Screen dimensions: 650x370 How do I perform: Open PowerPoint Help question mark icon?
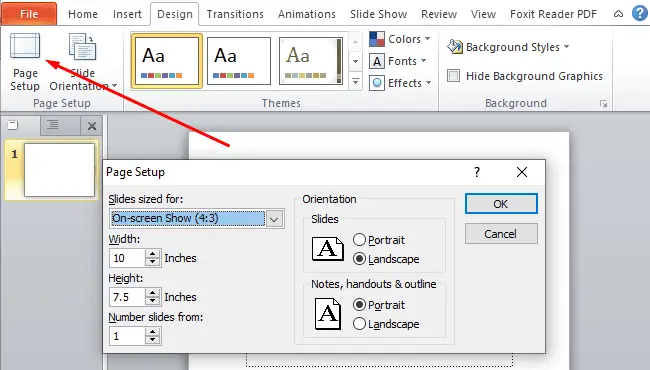tap(640, 14)
